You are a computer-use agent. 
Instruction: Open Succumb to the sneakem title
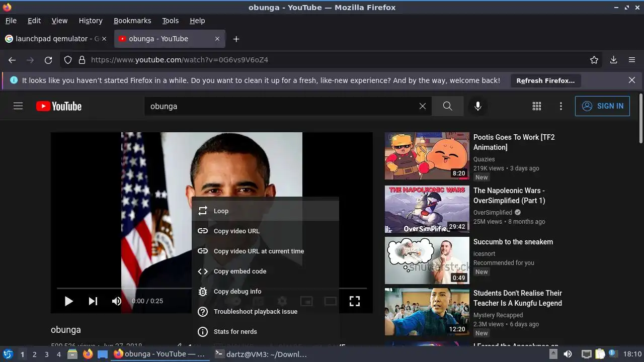coord(513,242)
